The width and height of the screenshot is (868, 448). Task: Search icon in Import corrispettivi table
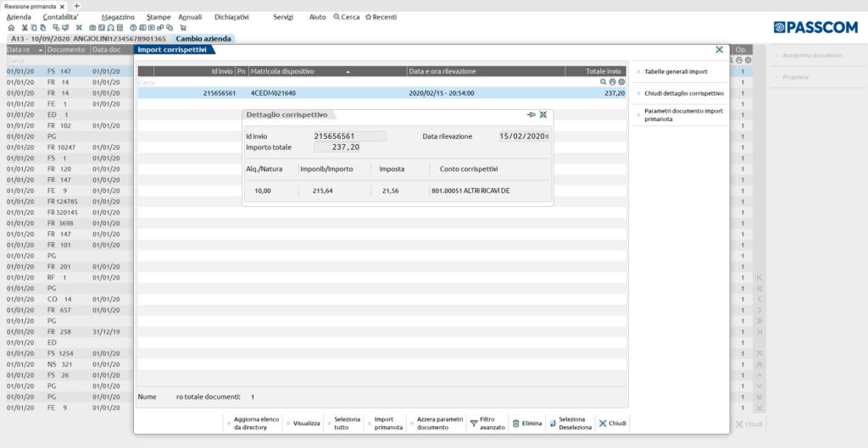603,82
